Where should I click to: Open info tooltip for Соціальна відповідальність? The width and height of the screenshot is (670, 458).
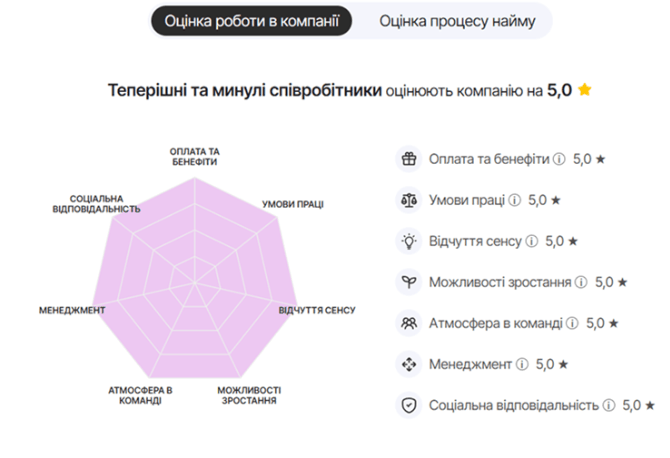(x=609, y=405)
